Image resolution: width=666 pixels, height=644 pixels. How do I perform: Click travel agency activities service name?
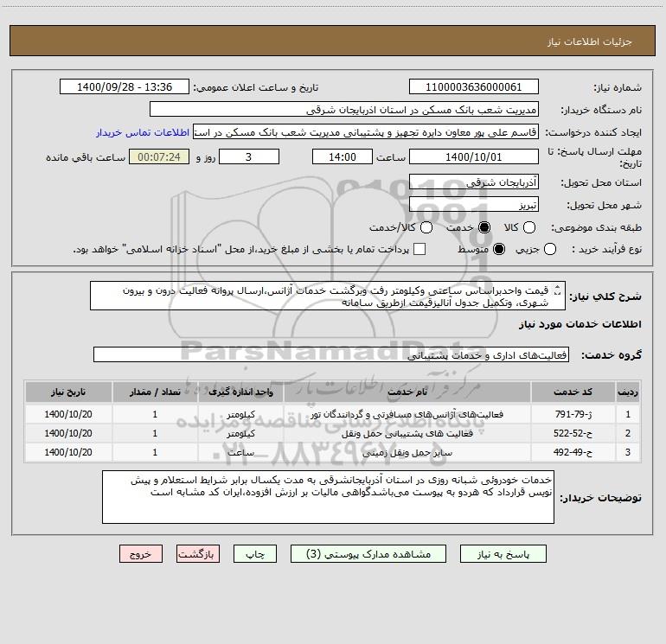tap(407, 414)
